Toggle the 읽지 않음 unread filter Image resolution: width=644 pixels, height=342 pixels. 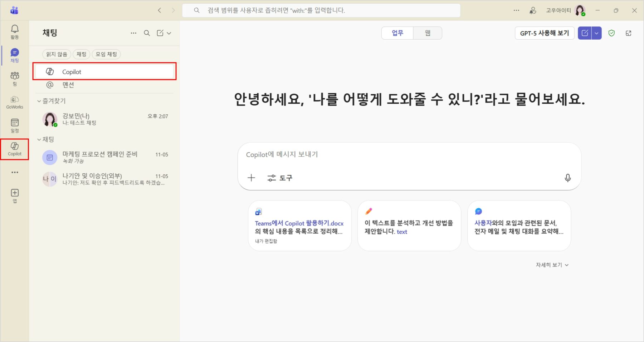click(57, 54)
